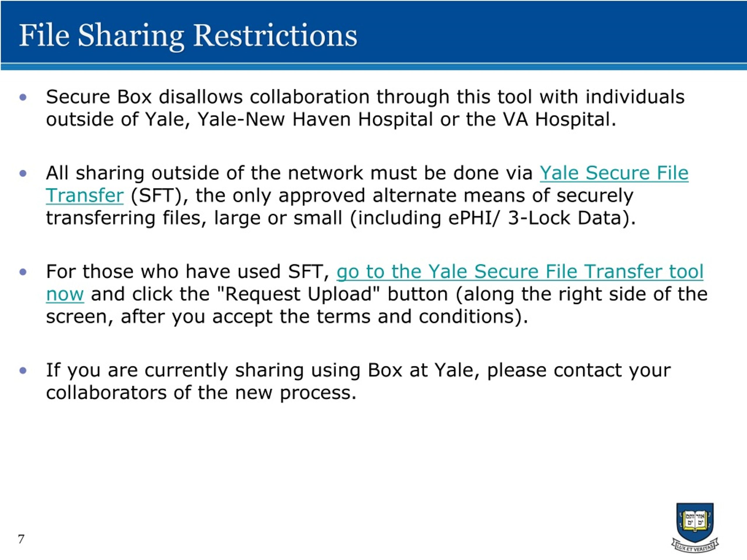Click the 'collaborators of the new process' line
Viewport: 747px width, 560px height.
coord(201,393)
